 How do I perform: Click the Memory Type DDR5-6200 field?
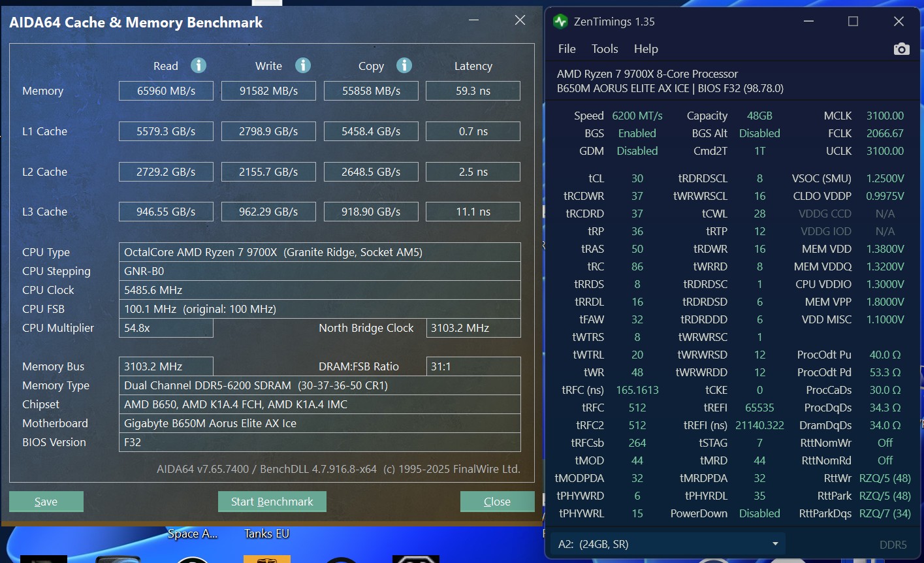(x=319, y=385)
